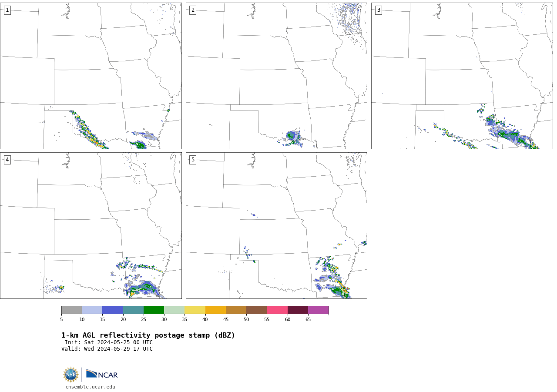
Task: Click the panel number label 4
Action: [x=7, y=160]
